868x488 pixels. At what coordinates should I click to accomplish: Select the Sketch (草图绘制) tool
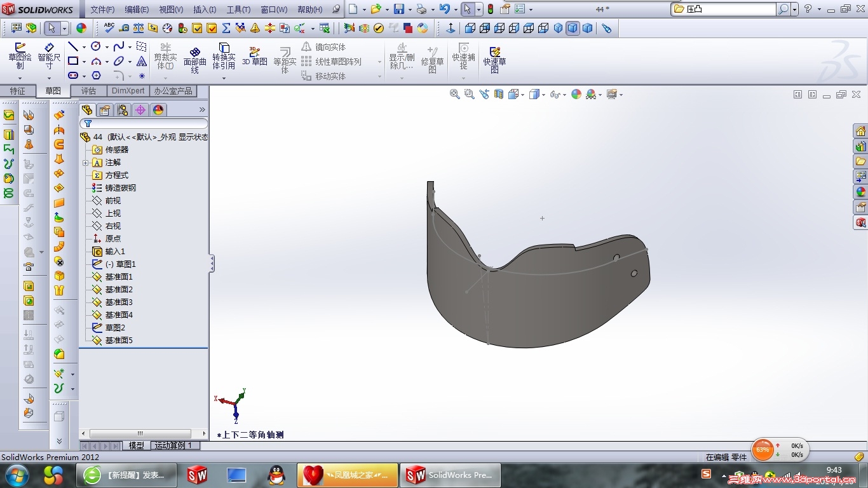(20, 56)
